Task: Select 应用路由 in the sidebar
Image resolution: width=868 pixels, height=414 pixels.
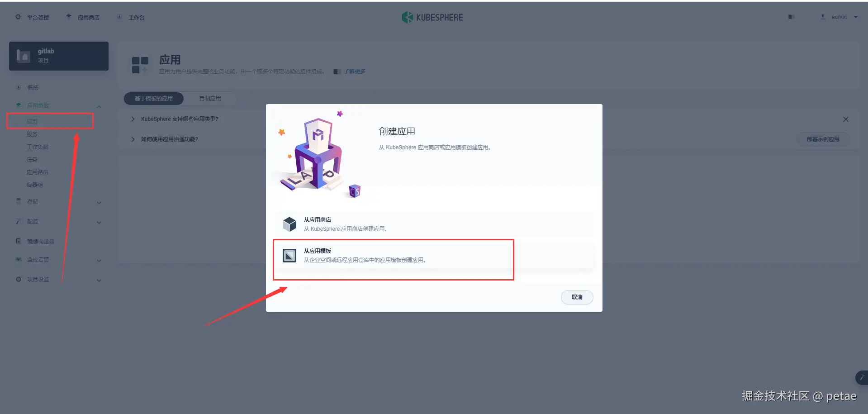Action: coord(38,172)
